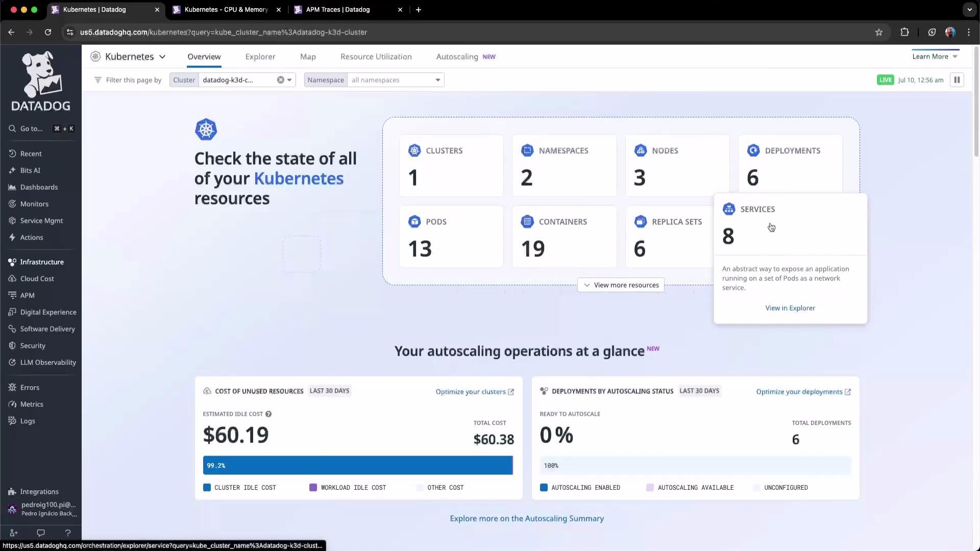Switch to Kubernetes CPU & Memory browser tab
This screenshot has height=551, width=980.
click(x=227, y=10)
